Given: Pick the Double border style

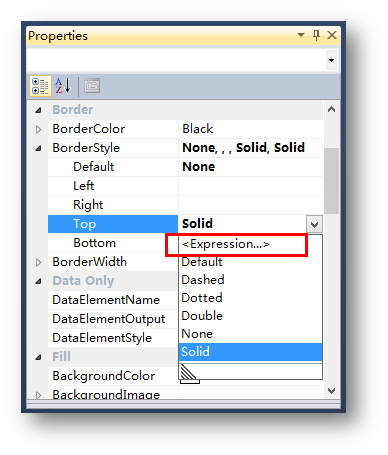Looking at the screenshot, I should pos(251,316).
